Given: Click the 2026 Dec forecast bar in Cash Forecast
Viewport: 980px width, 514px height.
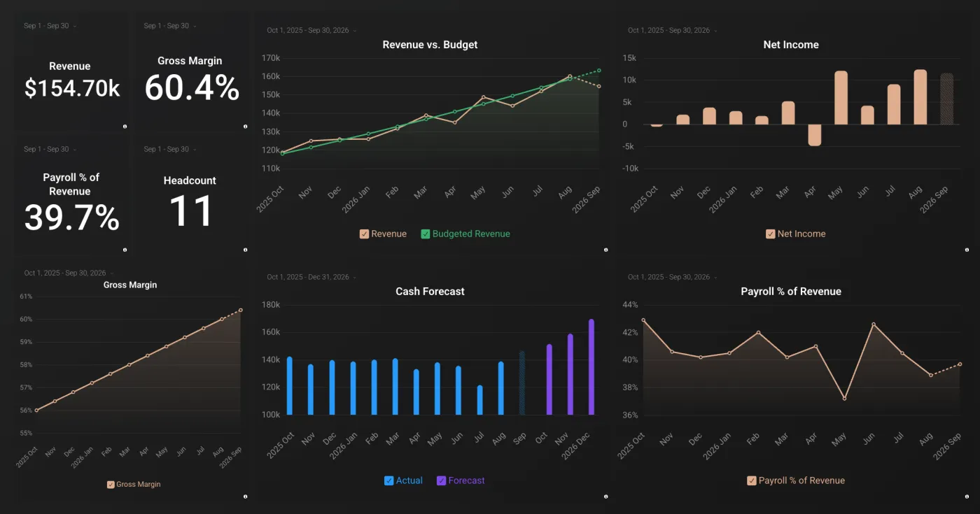Looking at the screenshot, I should (591, 367).
